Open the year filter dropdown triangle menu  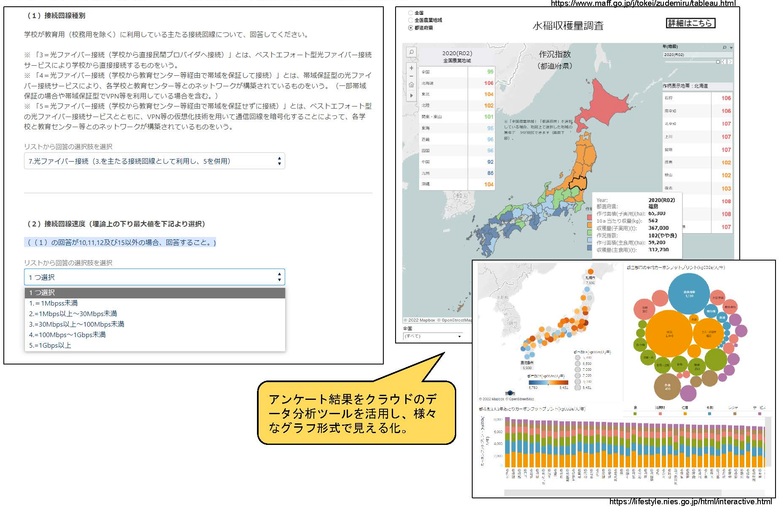point(731,48)
